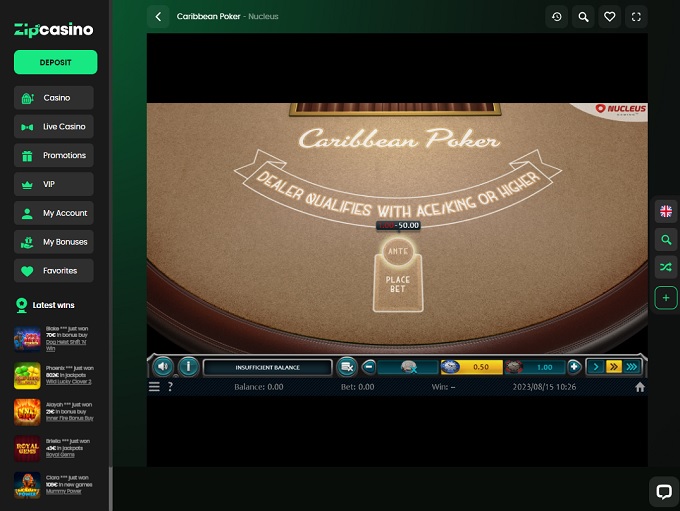The width and height of the screenshot is (680, 511).
Task: Open game history clock icon
Action: tap(557, 17)
